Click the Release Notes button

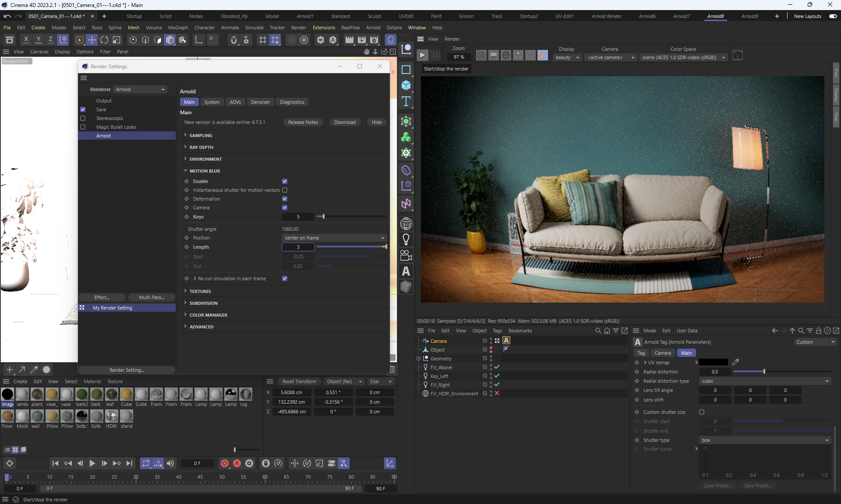303,122
